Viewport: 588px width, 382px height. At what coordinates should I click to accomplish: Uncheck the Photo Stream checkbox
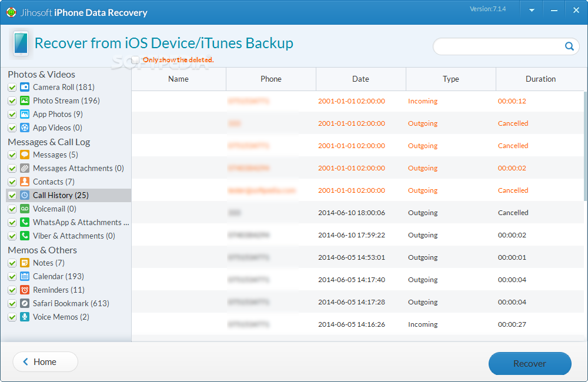12,101
